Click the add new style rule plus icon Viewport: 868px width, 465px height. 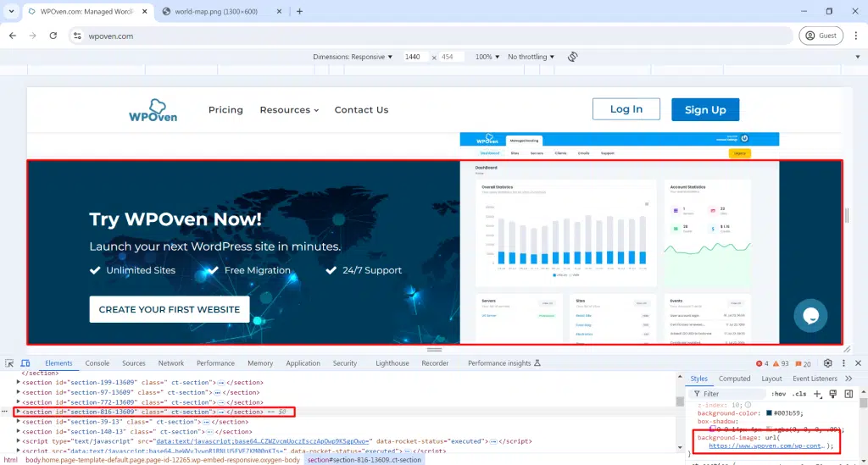pos(818,394)
